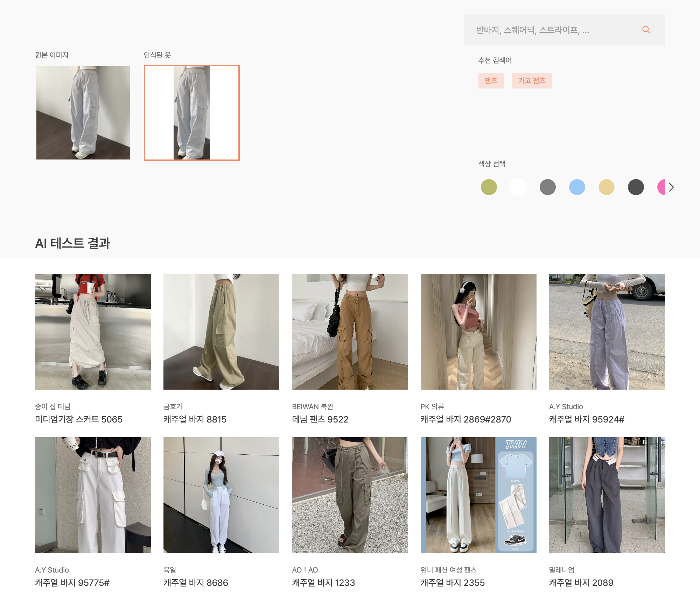
Task: Open 밀레니엄 캐주얼 바지 2089 link
Action: click(581, 582)
